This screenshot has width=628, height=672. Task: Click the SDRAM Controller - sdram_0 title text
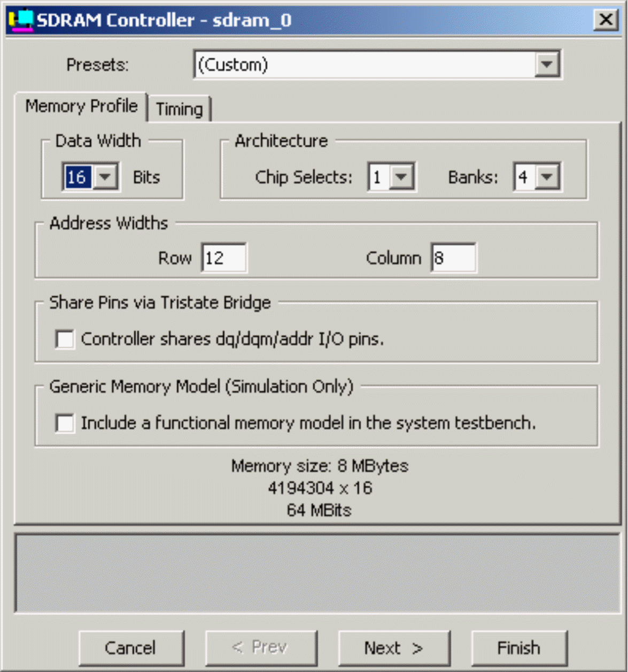[x=164, y=20]
